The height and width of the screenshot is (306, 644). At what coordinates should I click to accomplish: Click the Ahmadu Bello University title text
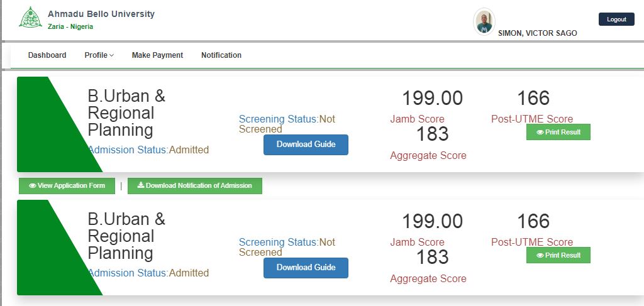(101, 14)
